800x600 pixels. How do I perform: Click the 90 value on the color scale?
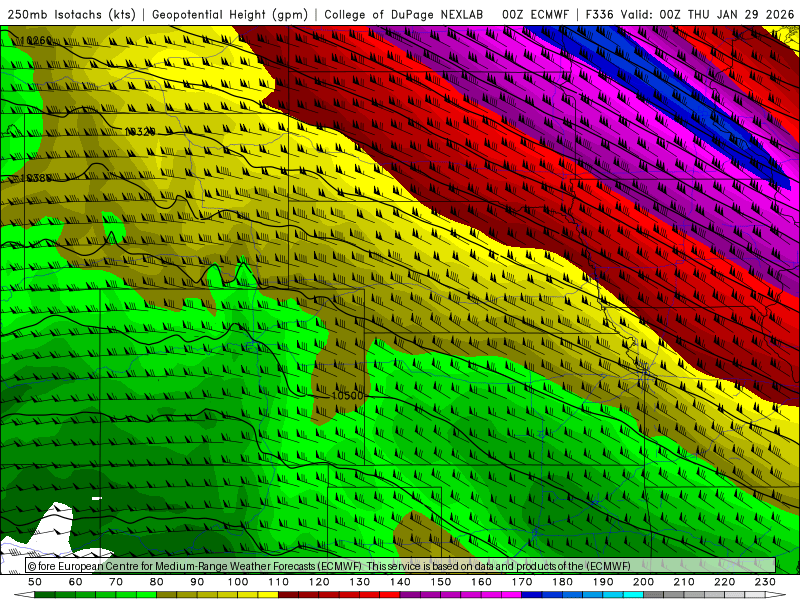[x=197, y=582]
